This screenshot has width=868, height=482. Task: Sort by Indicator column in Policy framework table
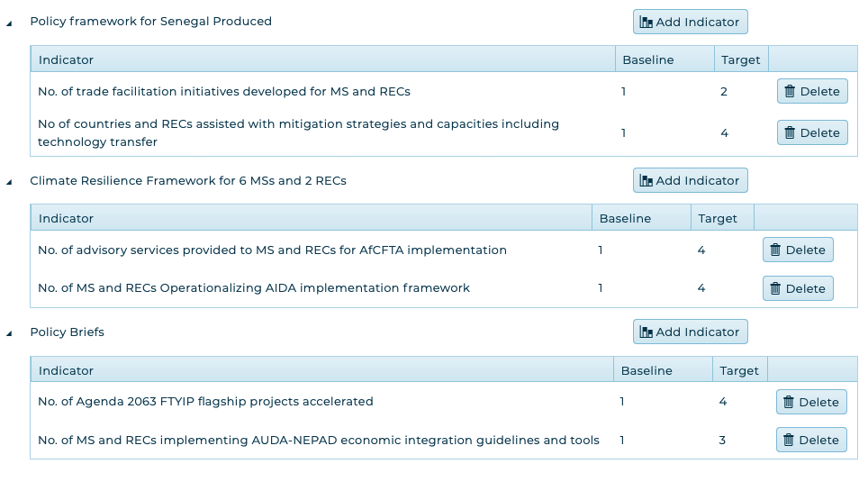click(x=66, y=59)
